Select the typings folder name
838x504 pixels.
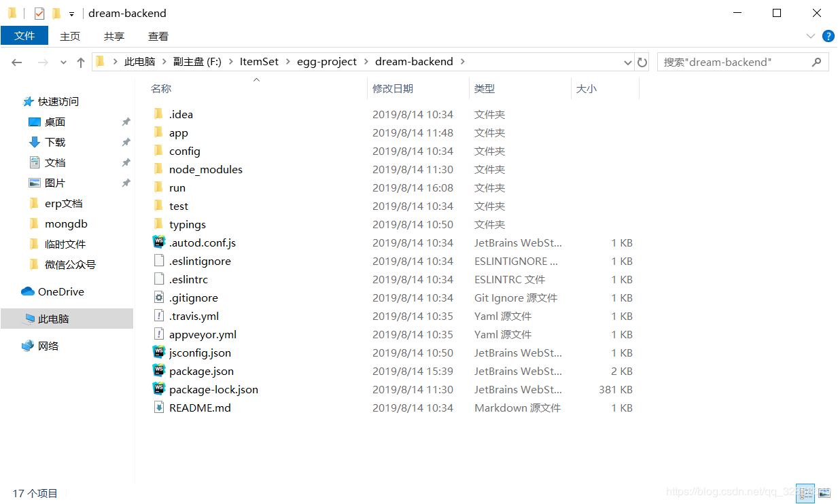coord(188,224)
